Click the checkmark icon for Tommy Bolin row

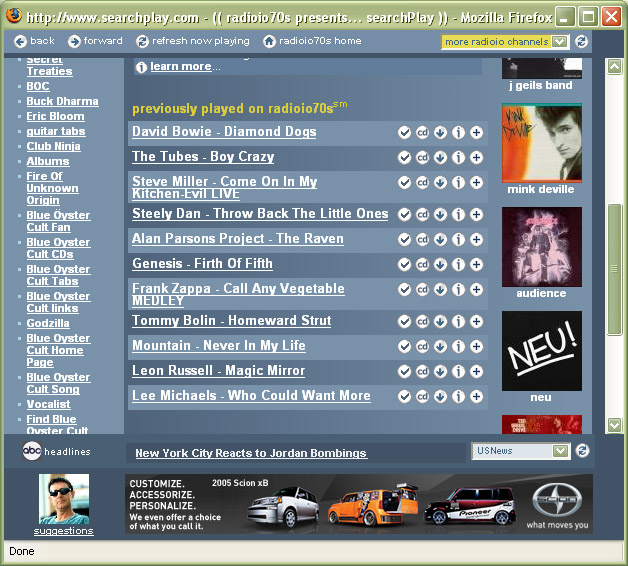(x=405, y=322)
